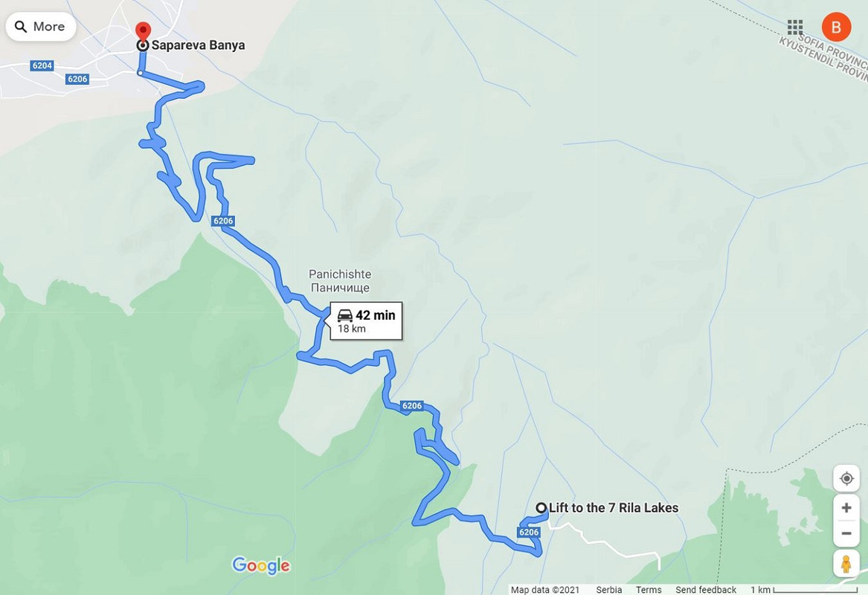Click the route origin circle marker
The image size is (868, 595).
pyautogui.click(x=541, y=507)
